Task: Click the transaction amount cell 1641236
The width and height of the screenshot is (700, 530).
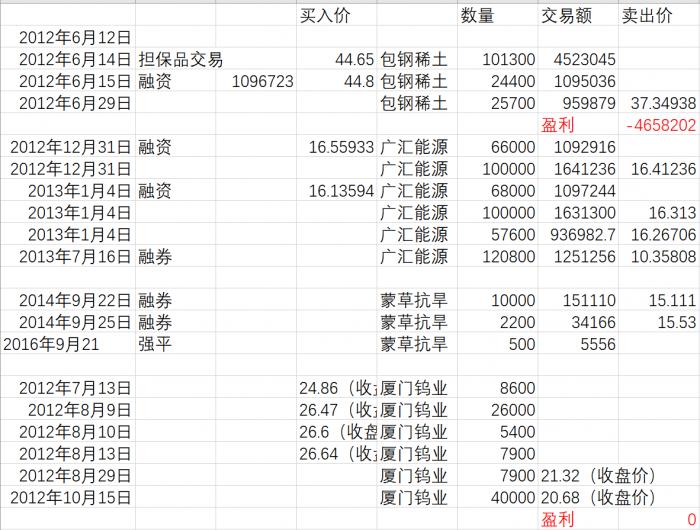Action: pos(578,168)
